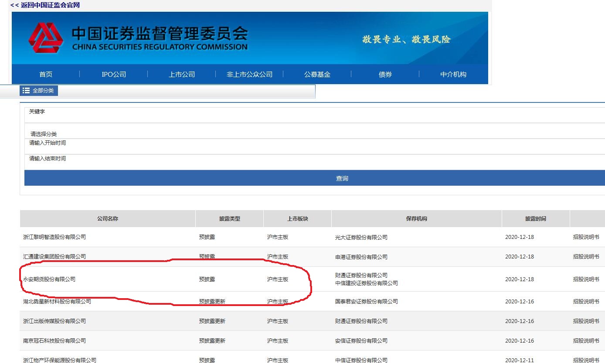Open the 全部分类 category menu

(39, 91)
